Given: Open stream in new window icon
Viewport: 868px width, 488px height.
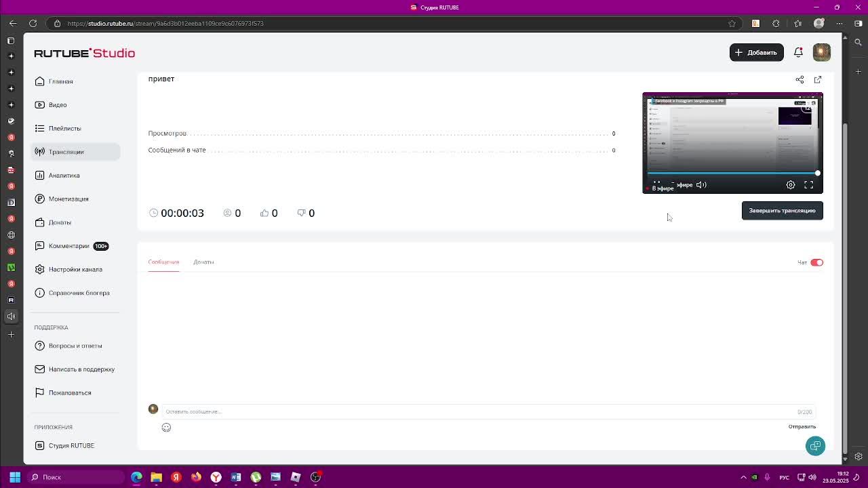Looking at the screenshot, I should [x=817, y=79].
